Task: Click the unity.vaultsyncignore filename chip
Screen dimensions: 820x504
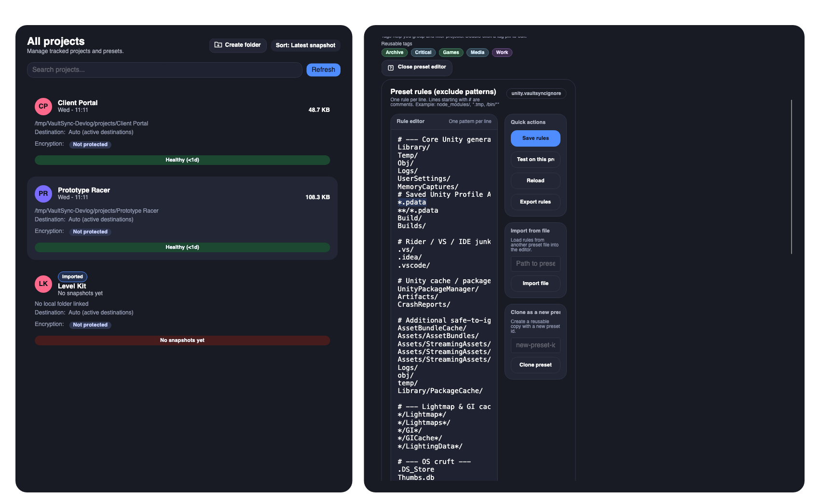Action: point(536,94)
